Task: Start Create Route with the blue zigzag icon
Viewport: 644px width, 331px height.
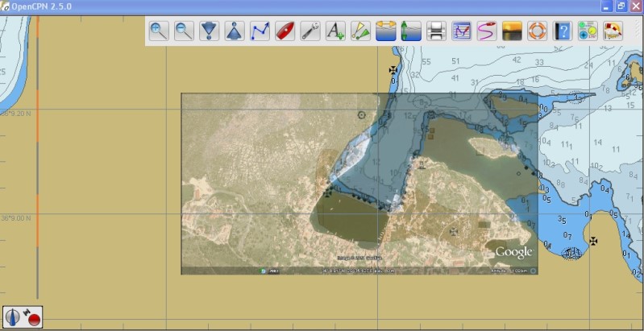Action: (x=260, y=31)
